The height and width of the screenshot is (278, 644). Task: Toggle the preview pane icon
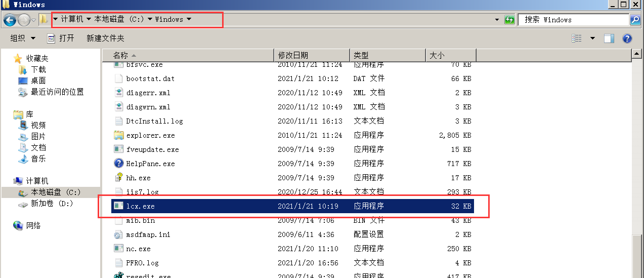pos(609,38)
